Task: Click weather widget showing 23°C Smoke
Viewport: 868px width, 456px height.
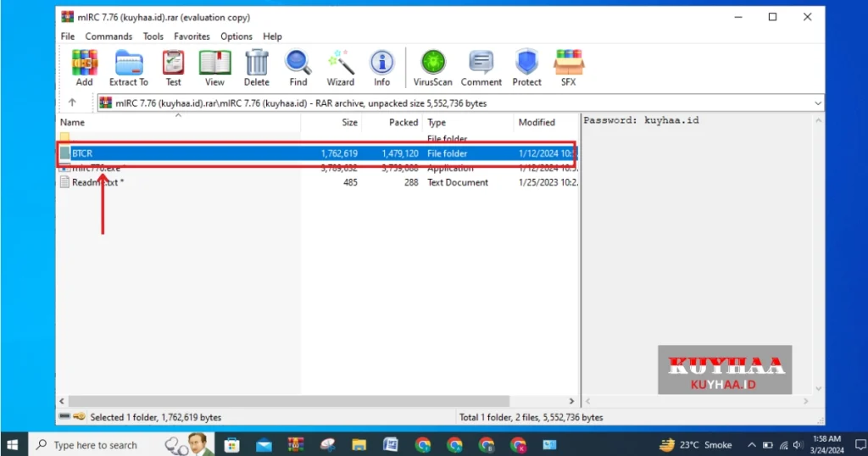Action: (695, 444)
